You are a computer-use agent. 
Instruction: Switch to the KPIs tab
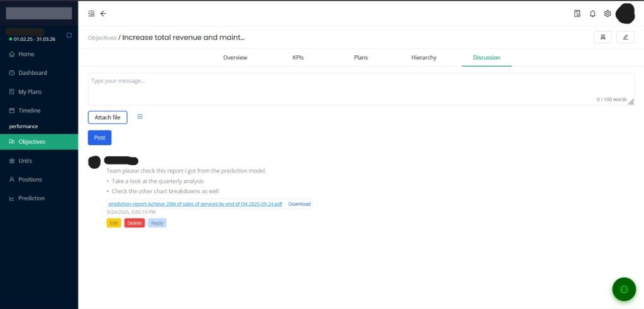(298, 57)
